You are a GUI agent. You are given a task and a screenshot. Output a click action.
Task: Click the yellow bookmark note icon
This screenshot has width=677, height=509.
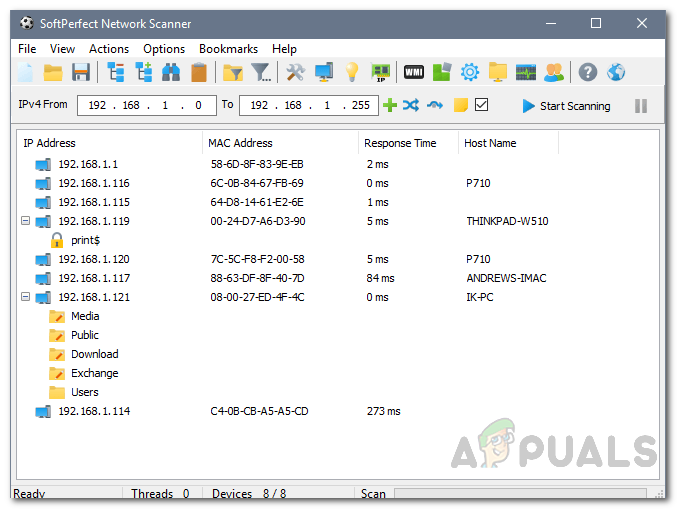point(461,105)
